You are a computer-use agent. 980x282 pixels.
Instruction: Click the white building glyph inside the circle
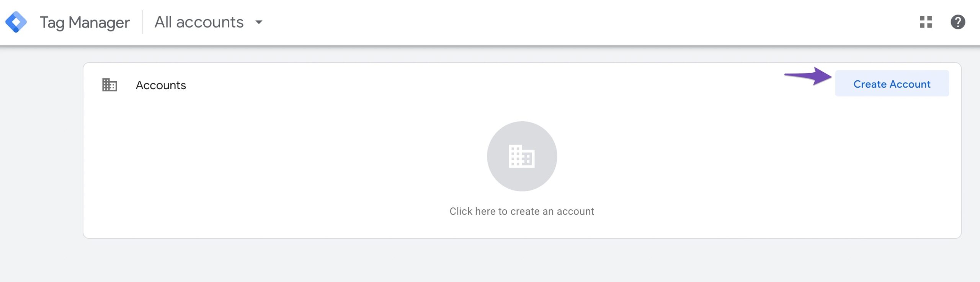tap(522, 156)
